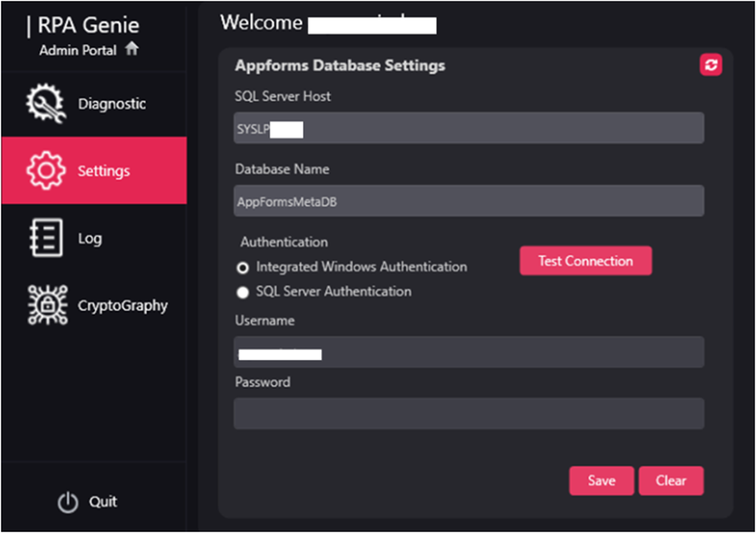Screen dimensions: 756x533
Task: Click the home icon beside Admin Portal
Action: coord(131,49)
